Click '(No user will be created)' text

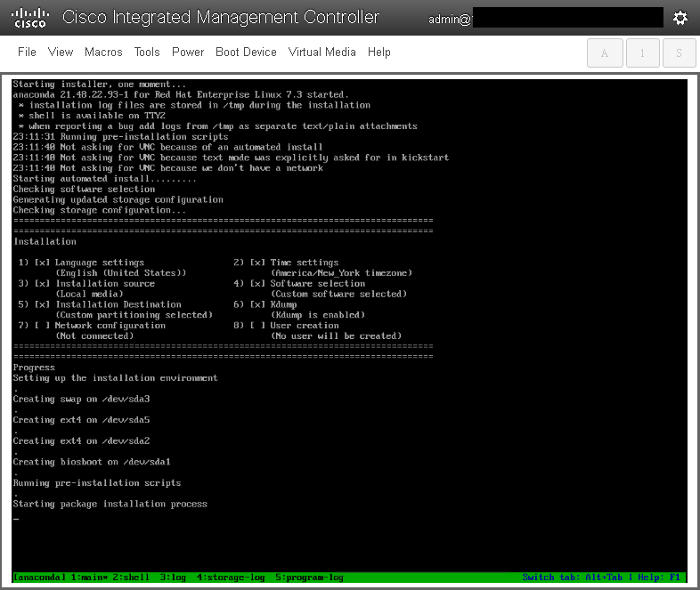click(x=336, y=335)
